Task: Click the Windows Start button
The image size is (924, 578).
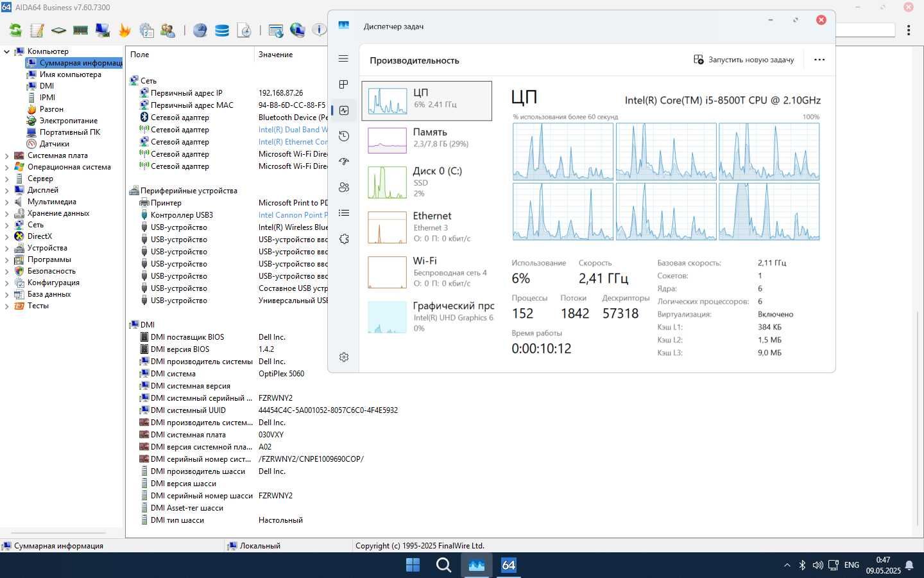Action: point(413,565)
